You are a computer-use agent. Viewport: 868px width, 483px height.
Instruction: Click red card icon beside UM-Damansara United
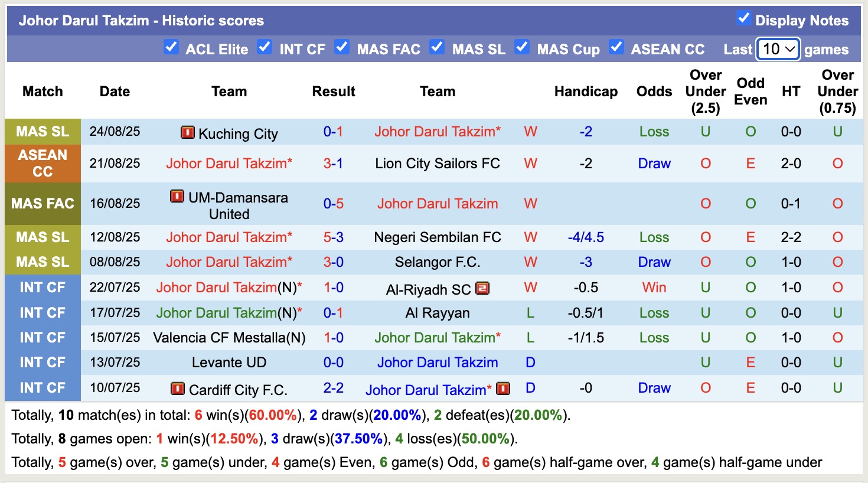point(177,196)
